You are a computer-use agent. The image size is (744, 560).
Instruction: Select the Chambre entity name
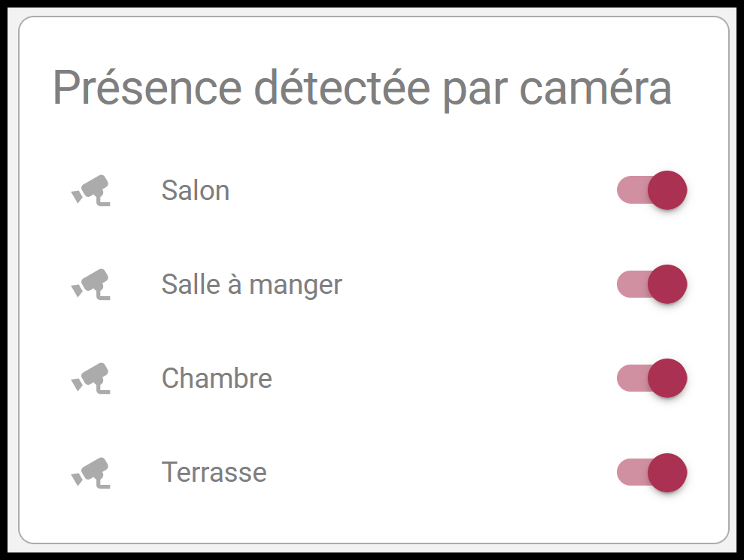(x=217, y=378)
